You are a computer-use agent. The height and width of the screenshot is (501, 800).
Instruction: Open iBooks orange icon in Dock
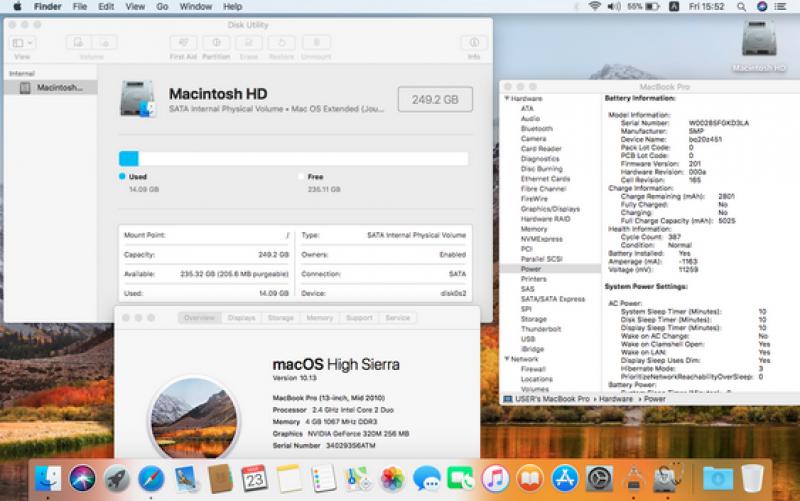530,479
